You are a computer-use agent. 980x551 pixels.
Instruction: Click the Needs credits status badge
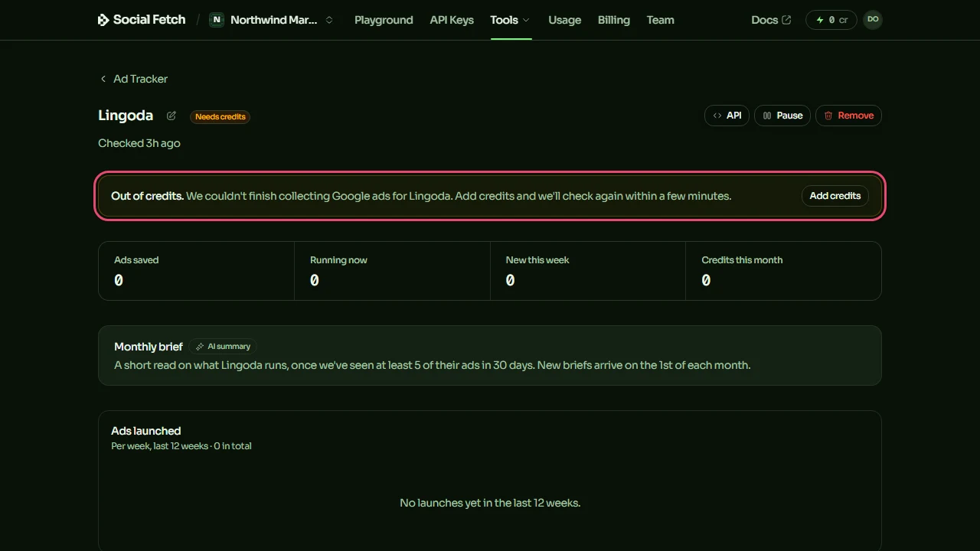point(220,116)
